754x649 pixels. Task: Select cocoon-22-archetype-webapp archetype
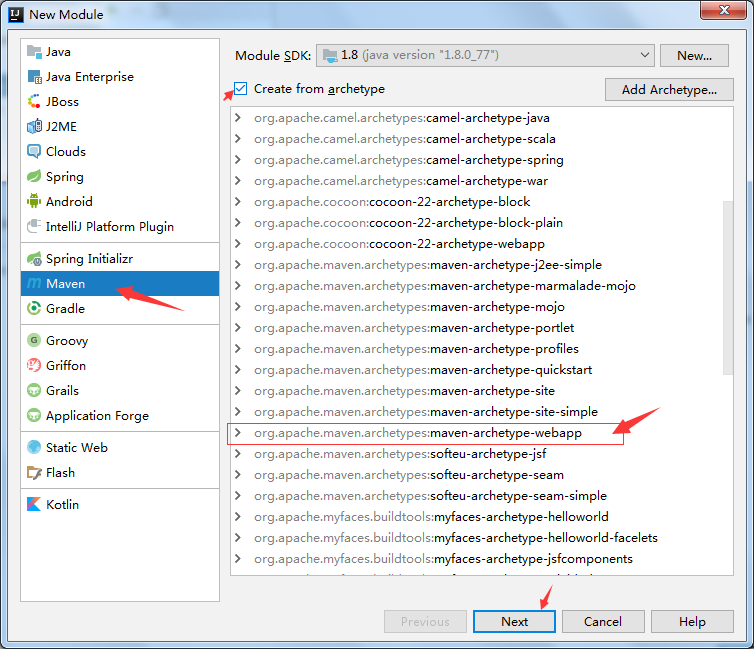click(x=399, y=244)
